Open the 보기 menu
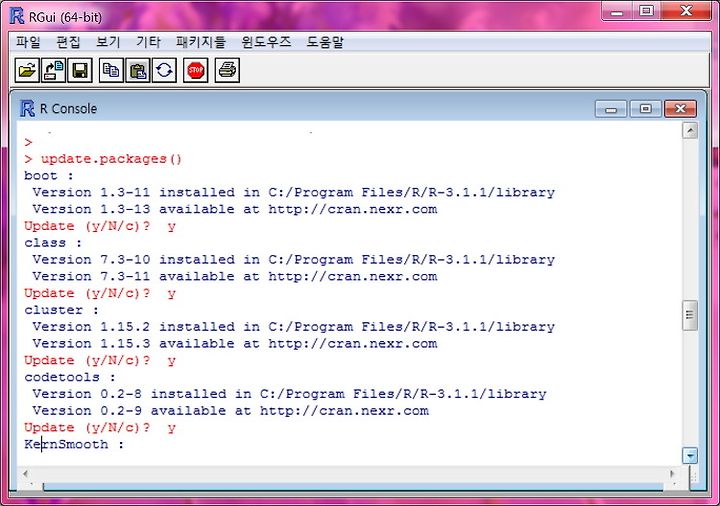Image resolution: width=720 pixels, height=506 pixels. pyautogui.click(x=108, y=42)
